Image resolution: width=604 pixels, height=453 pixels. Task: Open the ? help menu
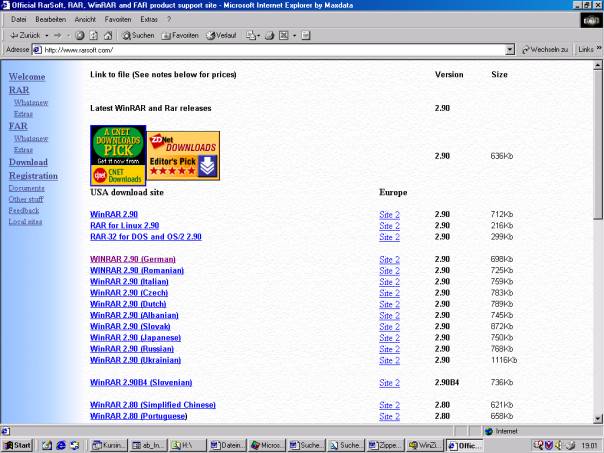169,19
